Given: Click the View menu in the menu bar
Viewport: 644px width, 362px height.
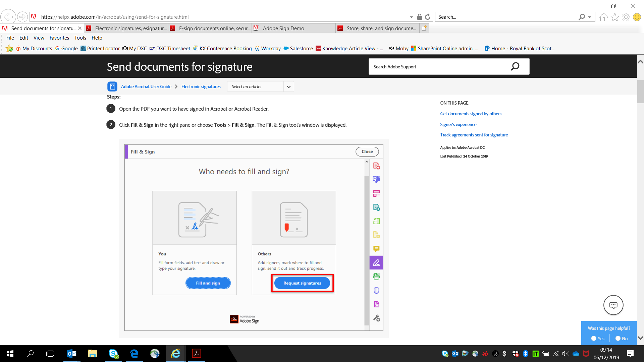Looking at the screenshot, I should pyautogui.click(x=39, y=38).
